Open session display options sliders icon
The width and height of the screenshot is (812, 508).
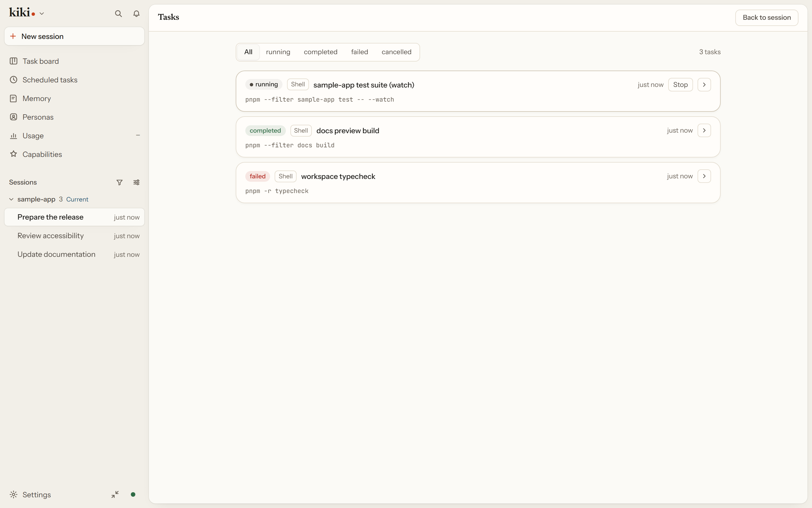(x=136, y=182)
